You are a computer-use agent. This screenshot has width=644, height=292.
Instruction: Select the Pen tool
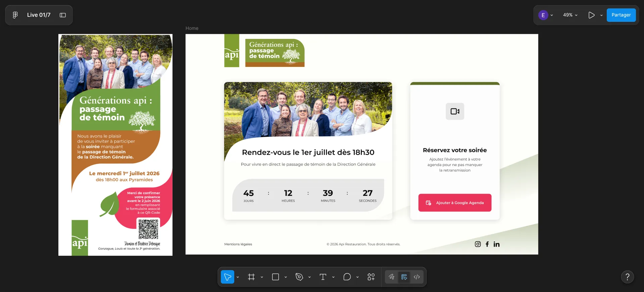point(299,277)
